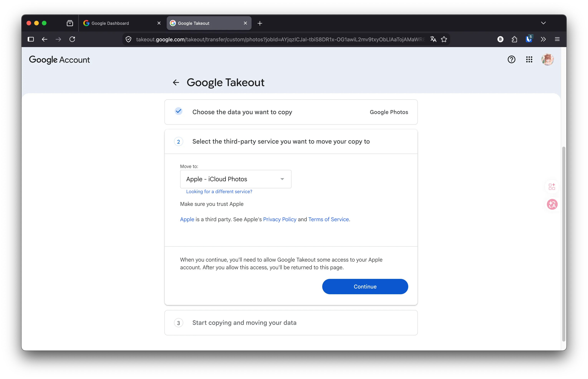
Task: Expand step 3 Start copying section
Action: 291,323
